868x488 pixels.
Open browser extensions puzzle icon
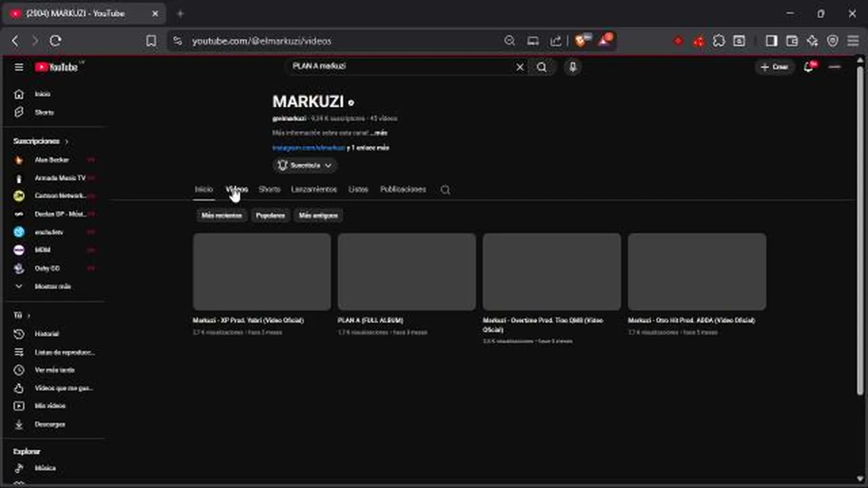pos(719,41)
